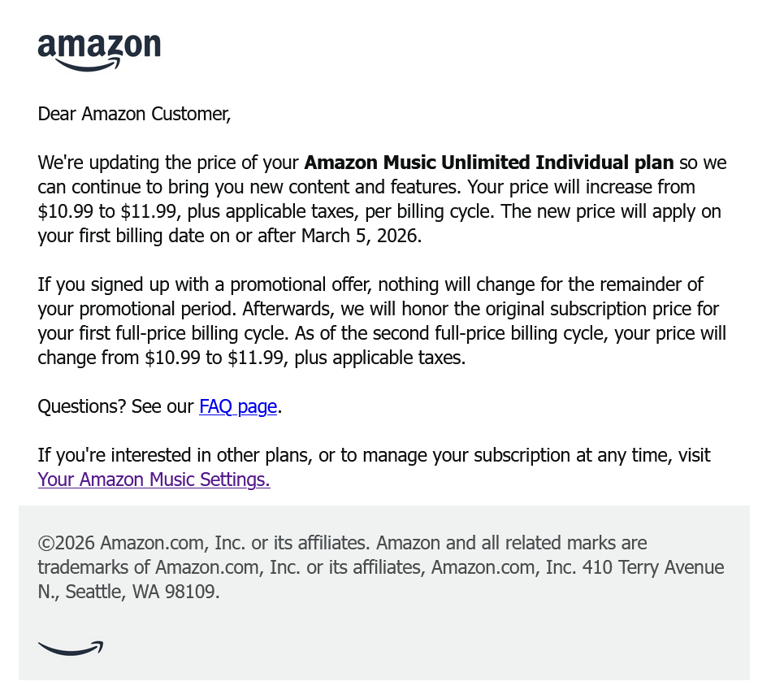Click the Amazon smile icon in the footer
Image resolution: width=784 pixels, height=690 pixels.
pyautogui.click(x=71, y=648)
